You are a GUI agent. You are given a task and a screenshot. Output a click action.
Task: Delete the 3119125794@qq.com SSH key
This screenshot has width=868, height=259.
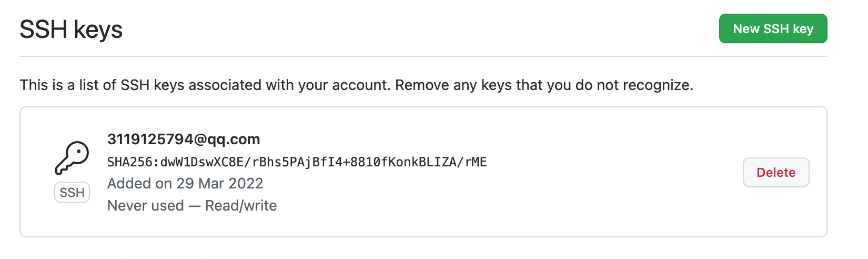tap(776, 172)
